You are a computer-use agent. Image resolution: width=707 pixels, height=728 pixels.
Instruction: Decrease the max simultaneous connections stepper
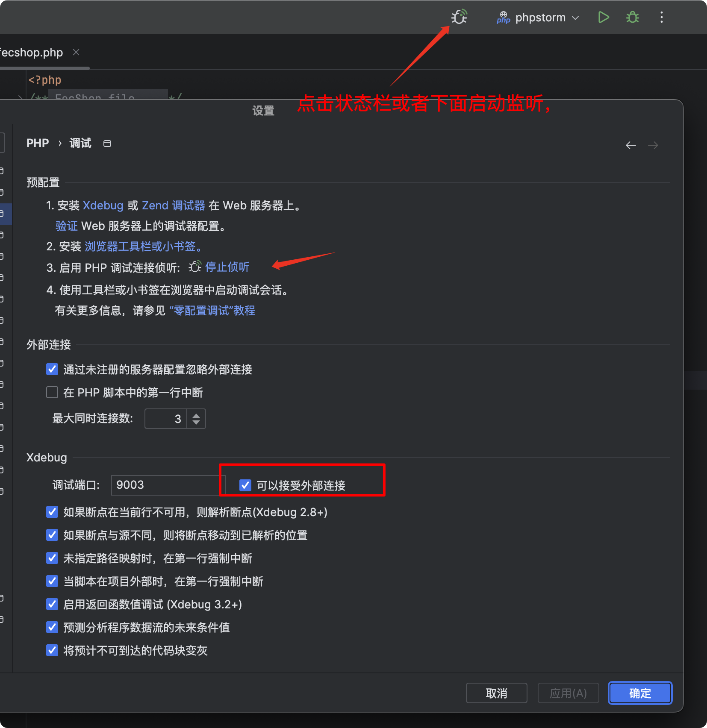(196, 423)
